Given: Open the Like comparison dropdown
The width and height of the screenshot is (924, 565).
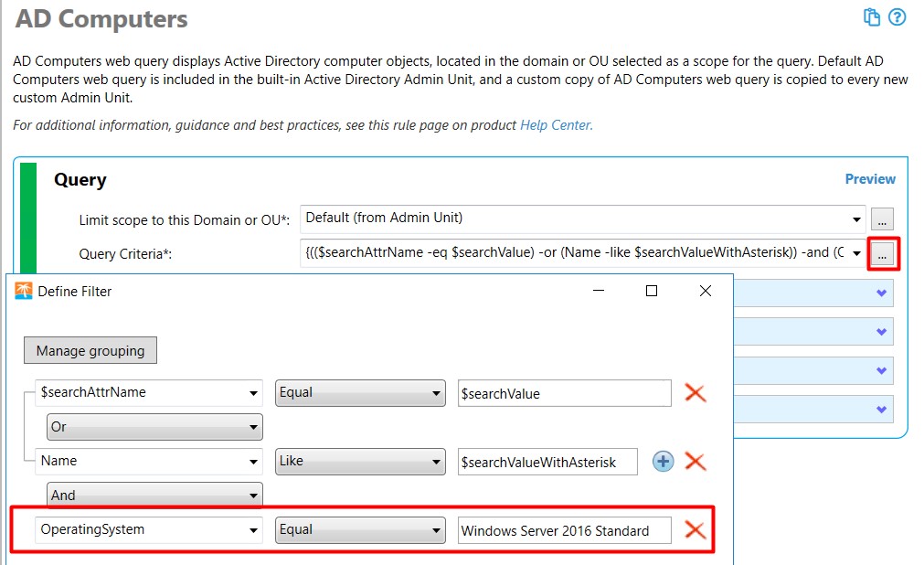Looking at the screenshot, I should click(x=360, y=461).
